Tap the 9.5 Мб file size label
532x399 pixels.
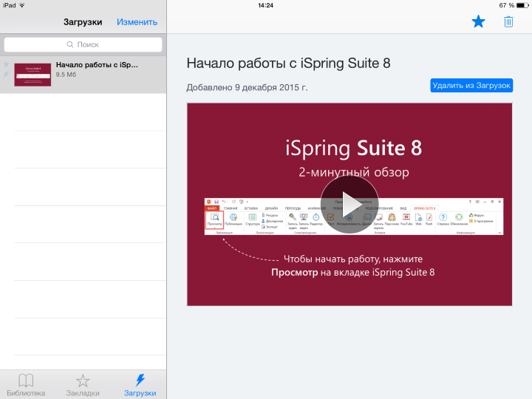coord(66,75)
